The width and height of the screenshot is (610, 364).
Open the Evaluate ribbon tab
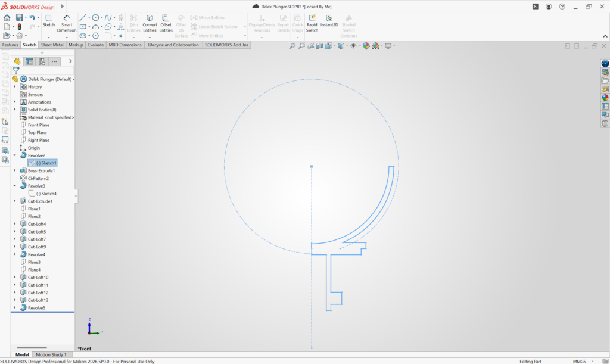[95, 45]
